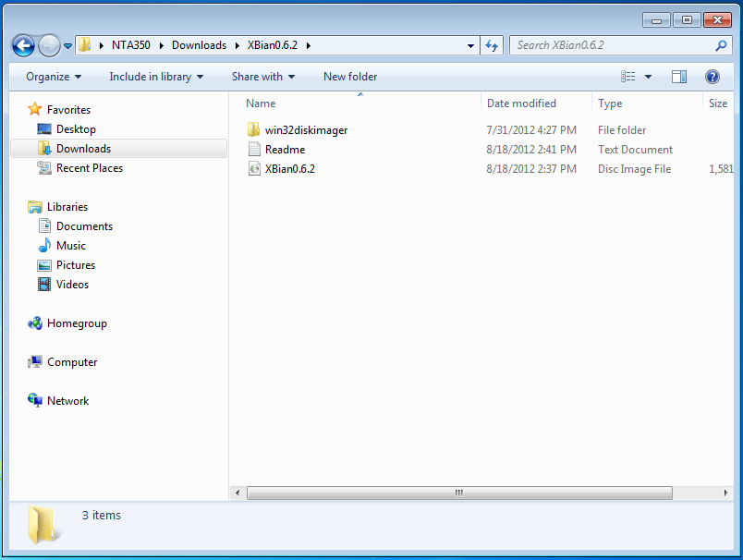Open the Include in library menu

(156, 77)
